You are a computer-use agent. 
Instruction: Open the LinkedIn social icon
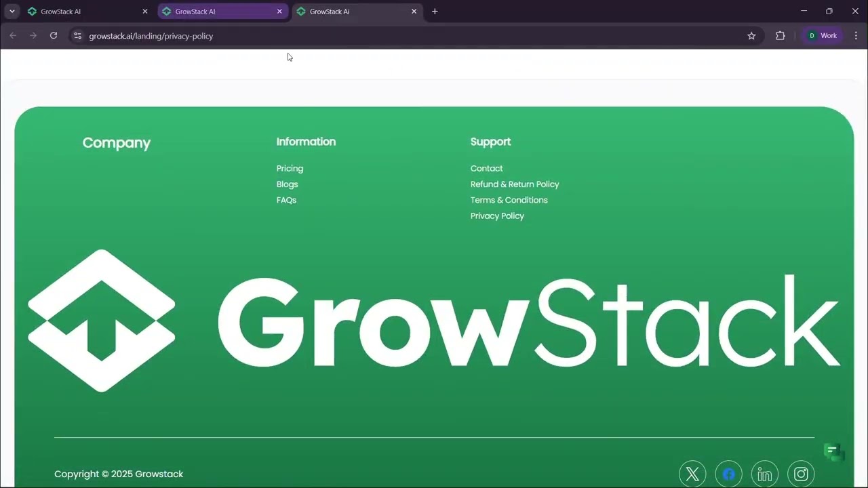765,474
